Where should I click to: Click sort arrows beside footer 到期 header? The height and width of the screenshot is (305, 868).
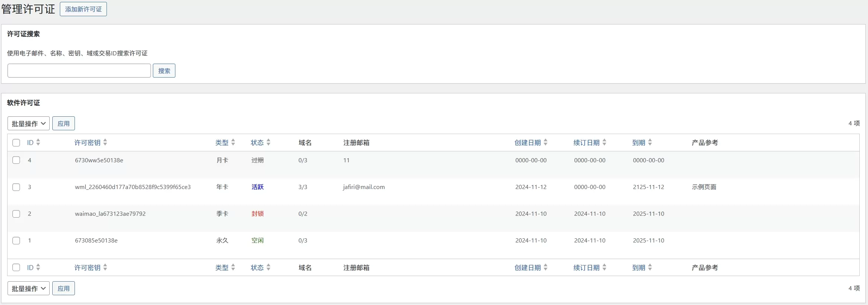click(650, 267)
